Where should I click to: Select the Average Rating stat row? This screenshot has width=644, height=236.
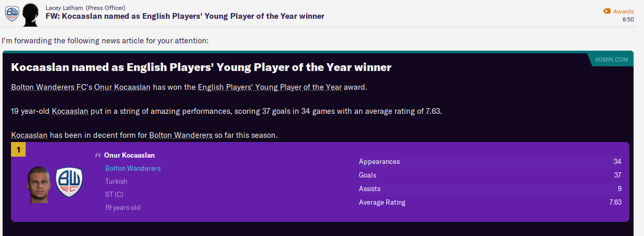490,202
